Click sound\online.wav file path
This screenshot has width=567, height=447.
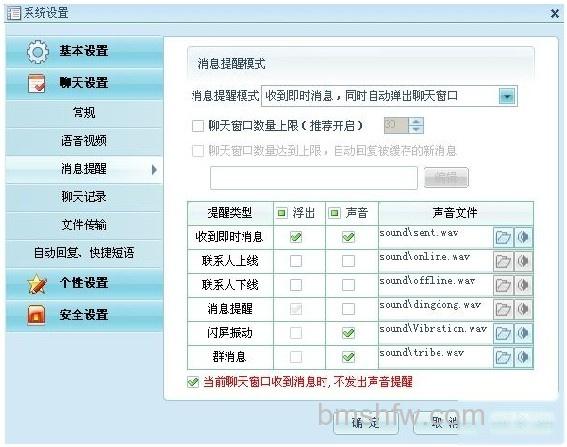(x=425, y=257)
